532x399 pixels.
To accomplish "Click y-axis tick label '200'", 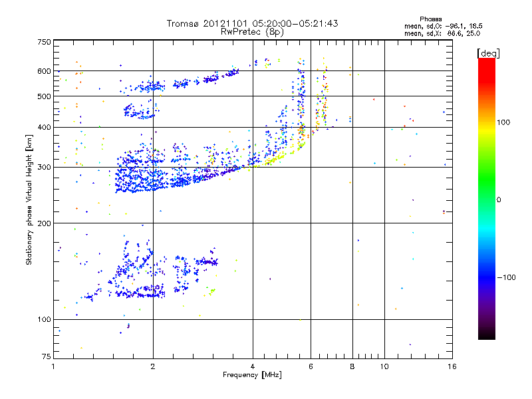I will point(44,223).
